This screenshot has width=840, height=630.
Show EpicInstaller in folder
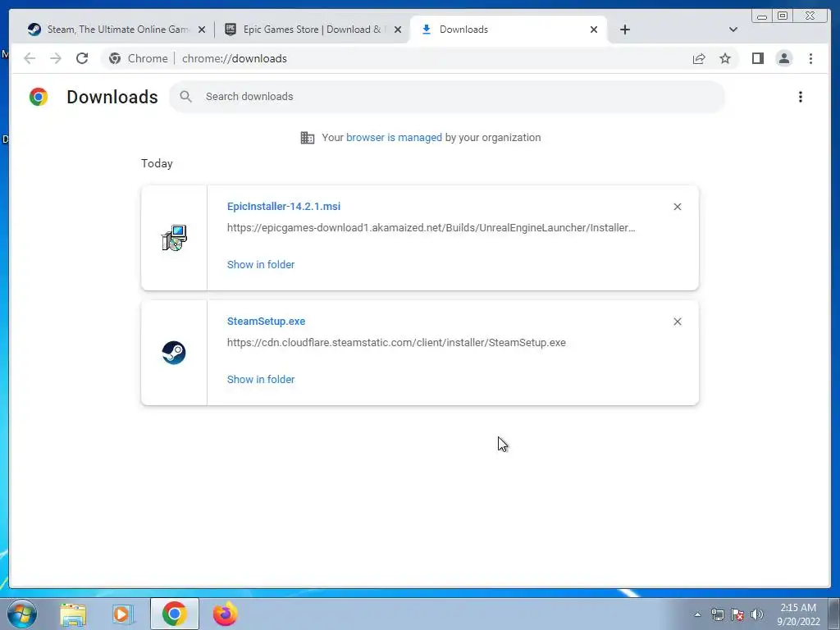261,265
